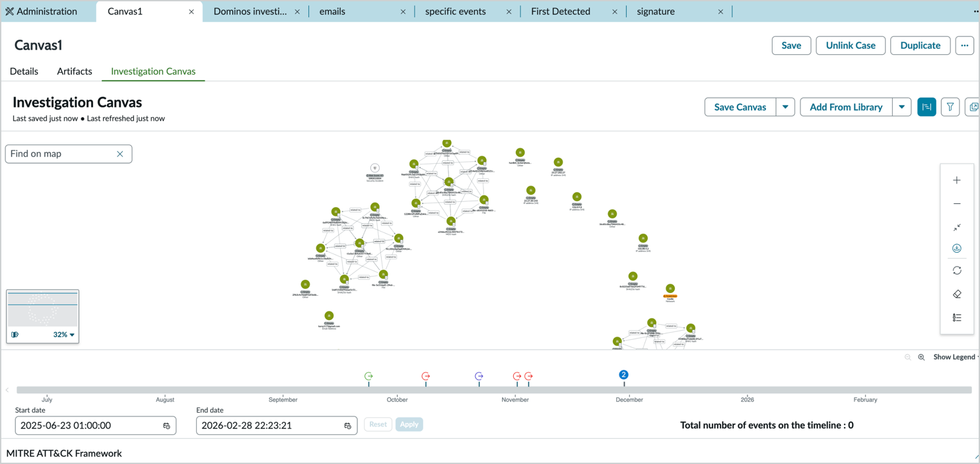The height and width of the screenshot is (464, 980).
Task: Open the list options icon in canvas toolbar
Action: click(x=956, y=317)
